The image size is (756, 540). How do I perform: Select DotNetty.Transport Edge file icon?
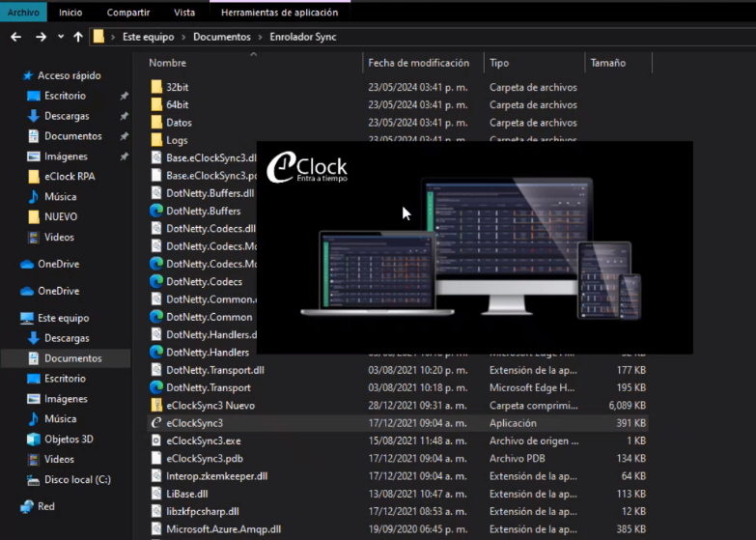[x=156, y=387]
